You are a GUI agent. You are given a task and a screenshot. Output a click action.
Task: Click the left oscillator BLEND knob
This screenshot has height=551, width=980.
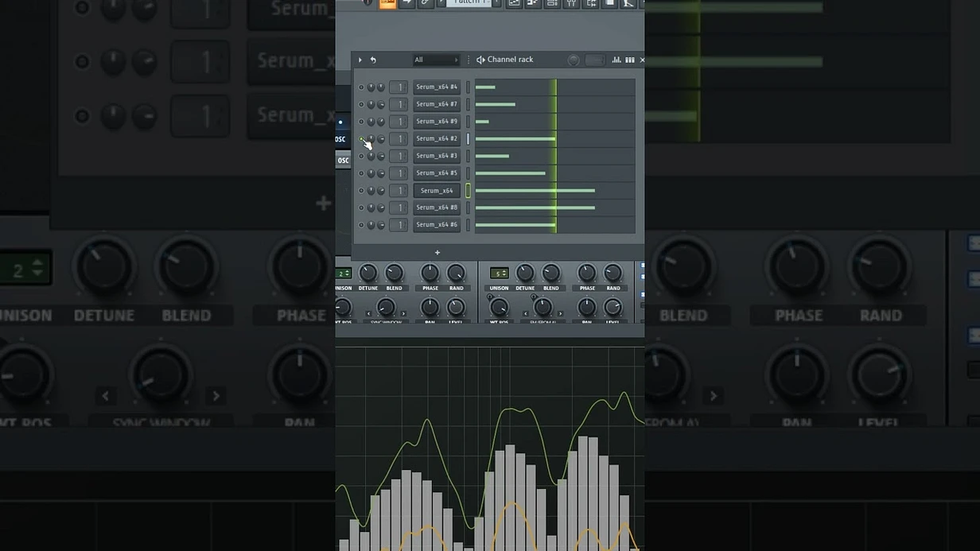pos(394,274)
